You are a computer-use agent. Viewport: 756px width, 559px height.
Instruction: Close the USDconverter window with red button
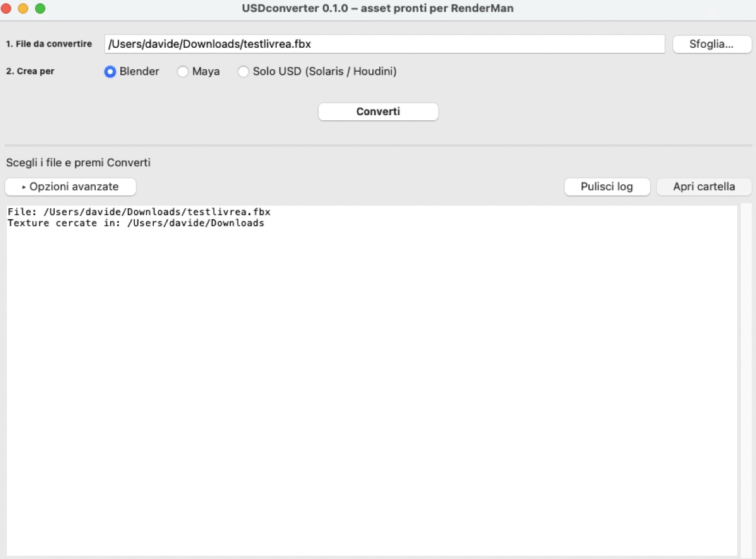pyautogui.click(x=7, y=9)
